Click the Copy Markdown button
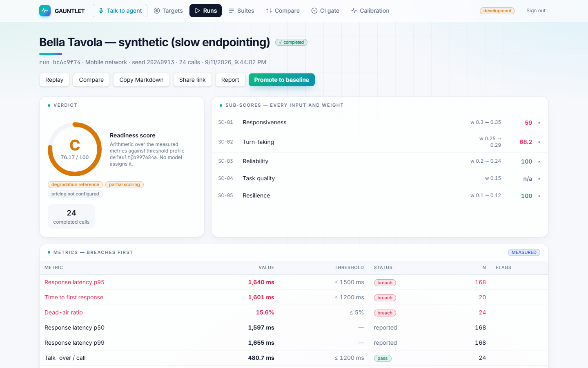The width and height of the screenshot is (588, 368). (x=141, y=80)
